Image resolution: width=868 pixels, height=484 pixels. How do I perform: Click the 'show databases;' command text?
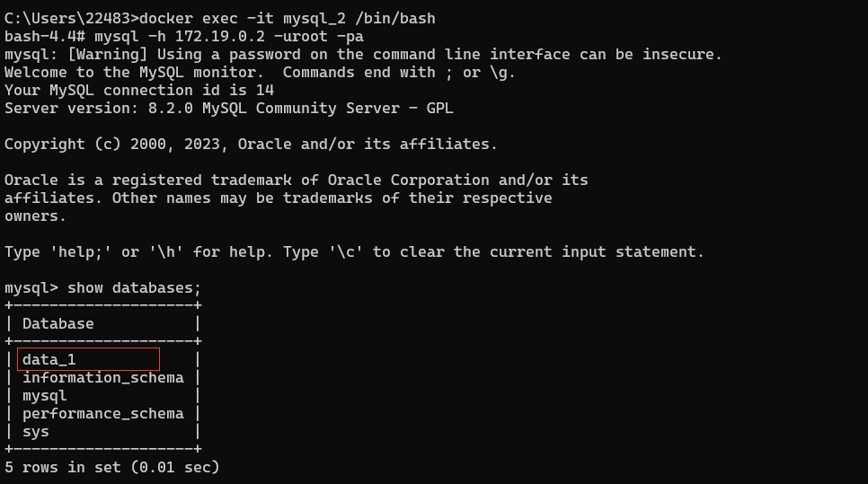(134, 288)
